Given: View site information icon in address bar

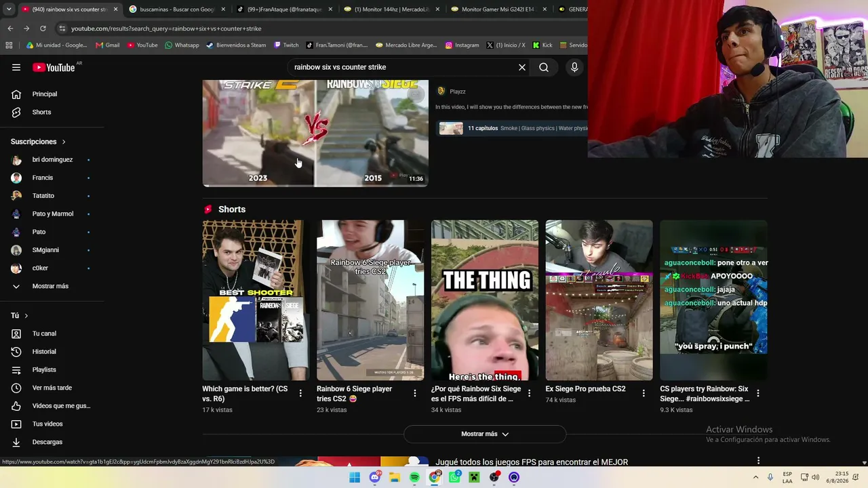Looking at the screenshot, I should 62,28.
